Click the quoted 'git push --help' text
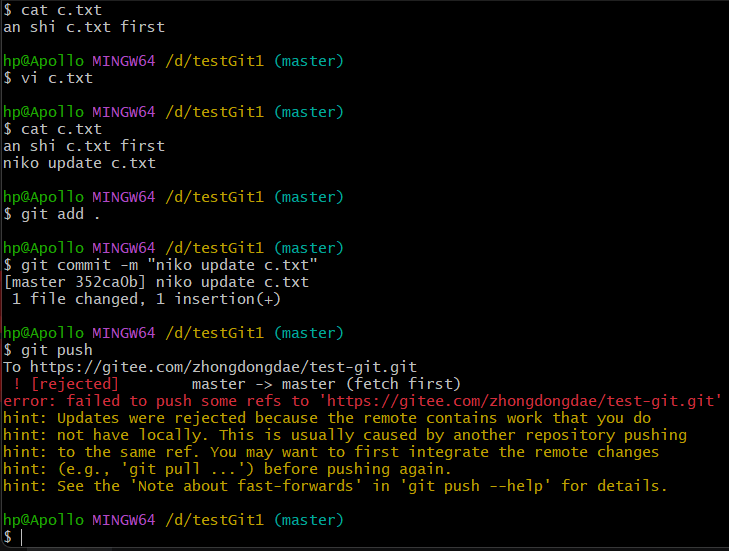 (x=476, y=486)
